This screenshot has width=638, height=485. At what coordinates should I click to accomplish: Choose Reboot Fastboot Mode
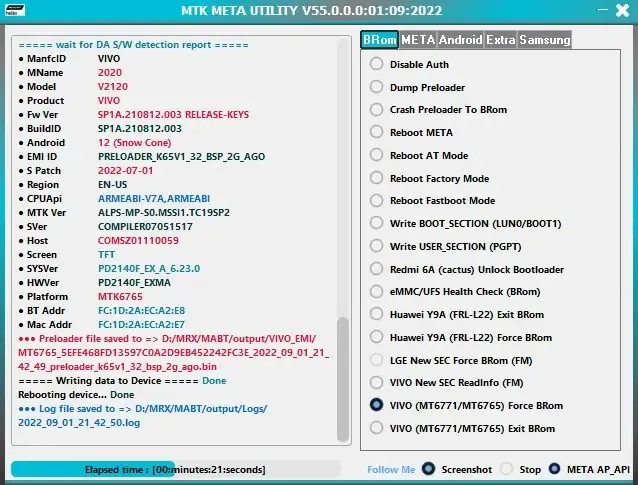433,201
